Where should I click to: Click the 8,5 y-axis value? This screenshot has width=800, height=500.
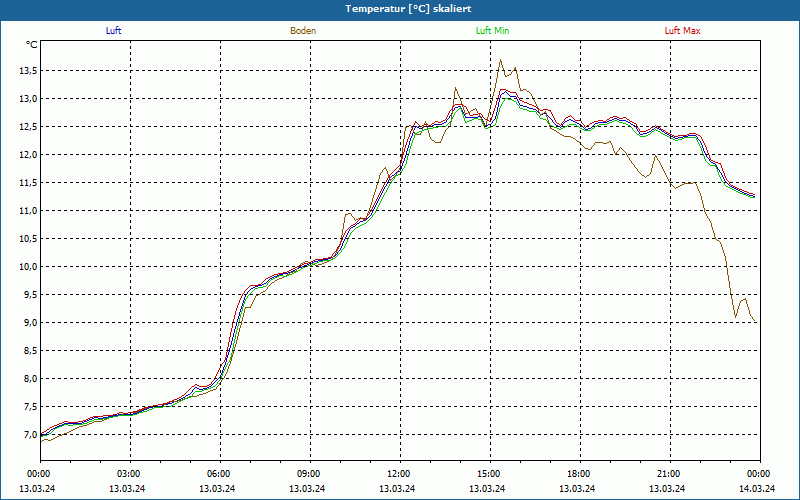30,351
